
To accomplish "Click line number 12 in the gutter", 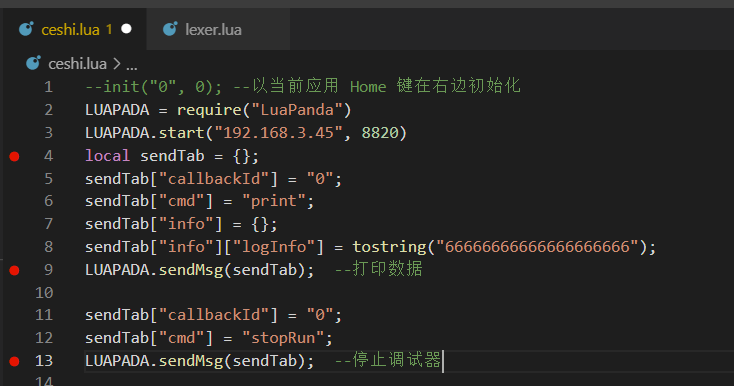I will tap(44, 338).
